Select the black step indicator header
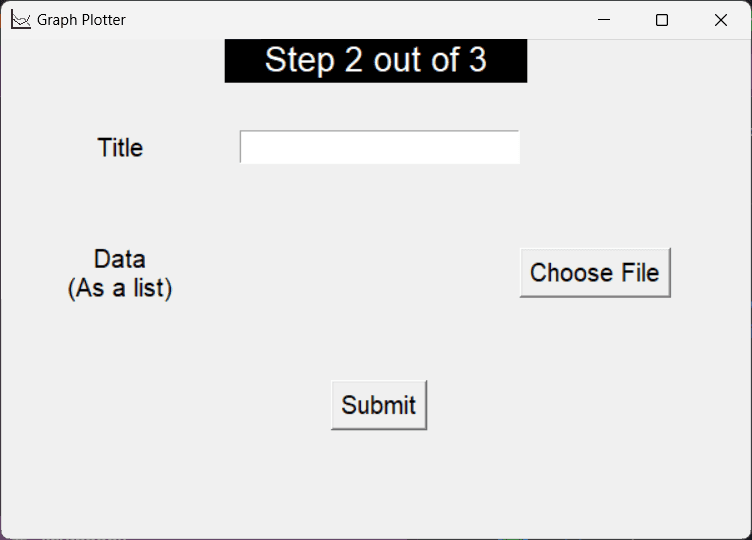752x540 pixels. point(376,61)
